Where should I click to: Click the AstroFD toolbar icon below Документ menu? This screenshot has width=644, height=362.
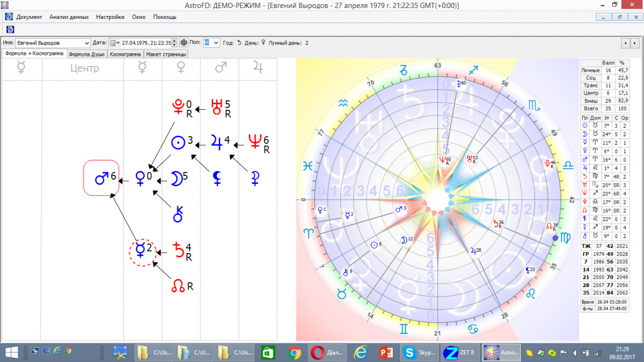9,29
